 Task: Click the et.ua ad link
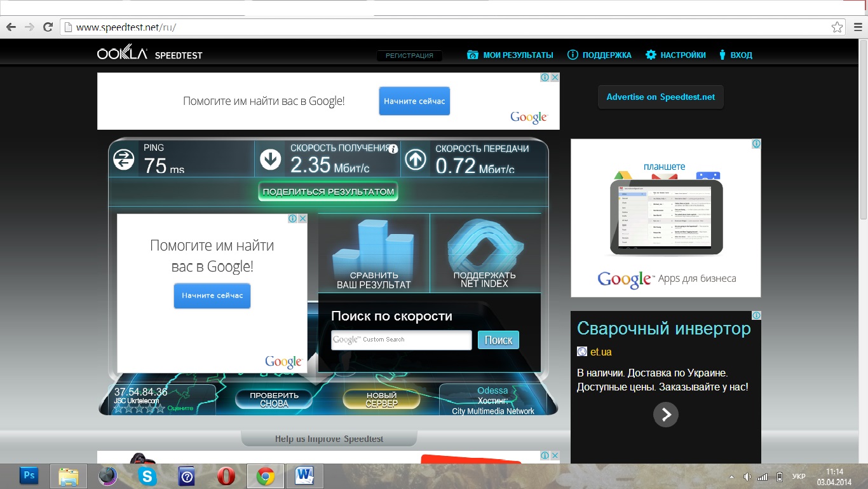pos(601,352)
